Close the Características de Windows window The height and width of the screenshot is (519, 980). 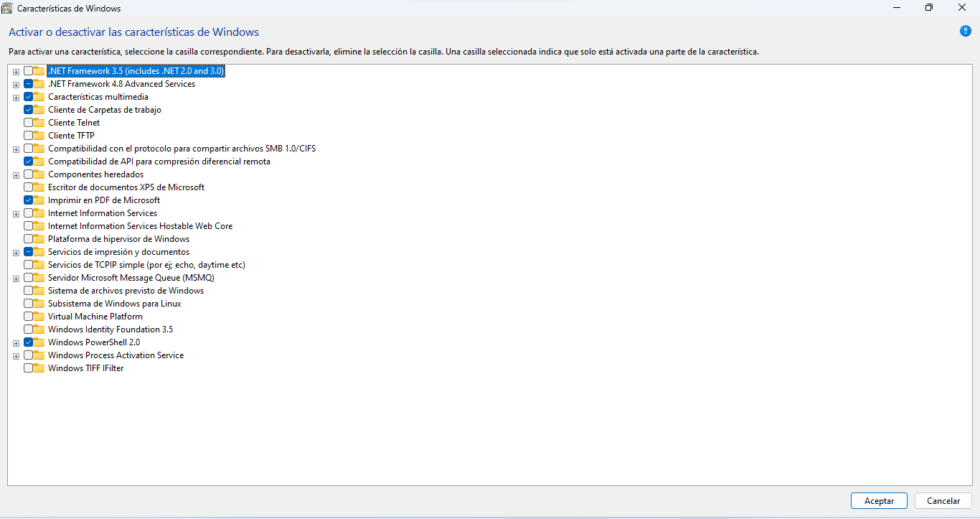tap(962, 8)
